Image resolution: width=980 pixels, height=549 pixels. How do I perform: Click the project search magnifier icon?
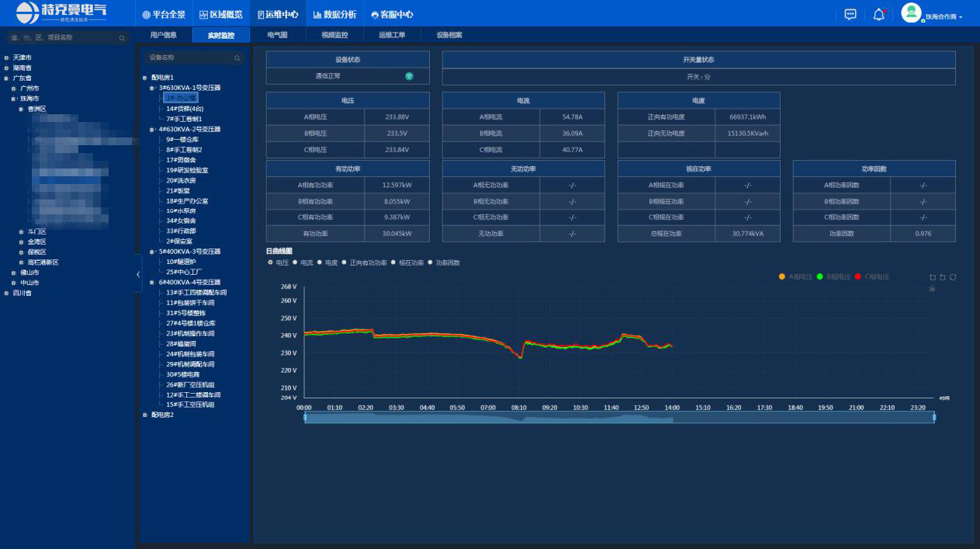click(122, 37)
